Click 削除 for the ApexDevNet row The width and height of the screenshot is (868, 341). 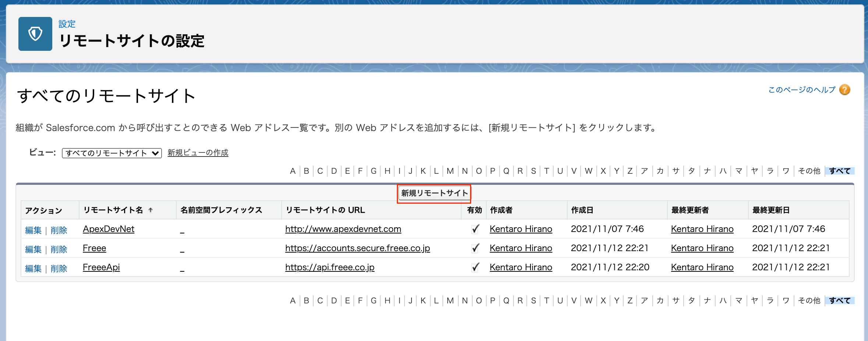(x=59, y=230)
